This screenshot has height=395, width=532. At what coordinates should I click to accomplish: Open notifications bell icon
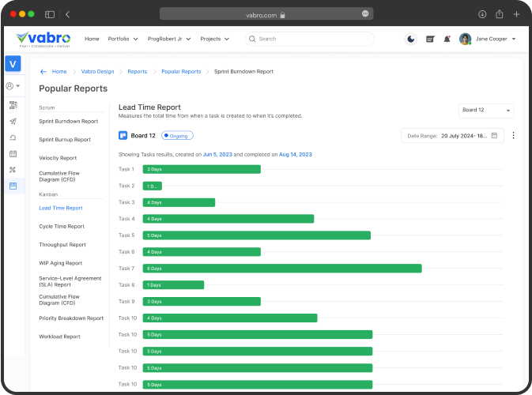point(447,39)
